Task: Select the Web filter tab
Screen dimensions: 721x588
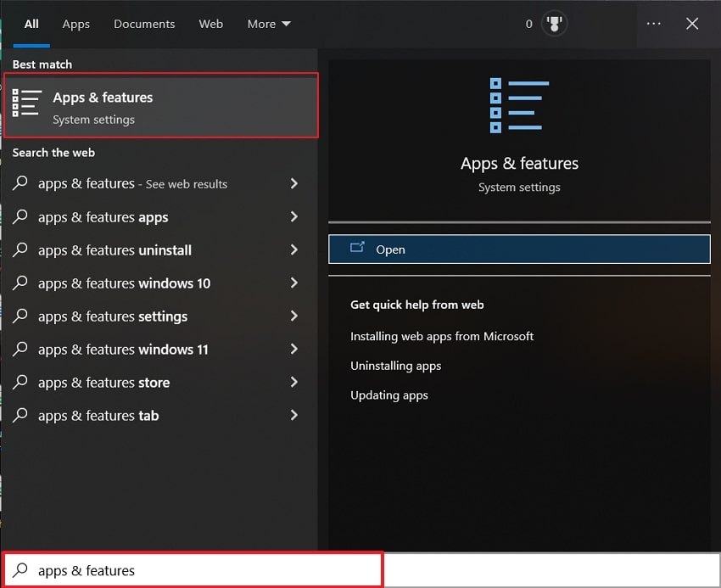Action: coord(211,24)
